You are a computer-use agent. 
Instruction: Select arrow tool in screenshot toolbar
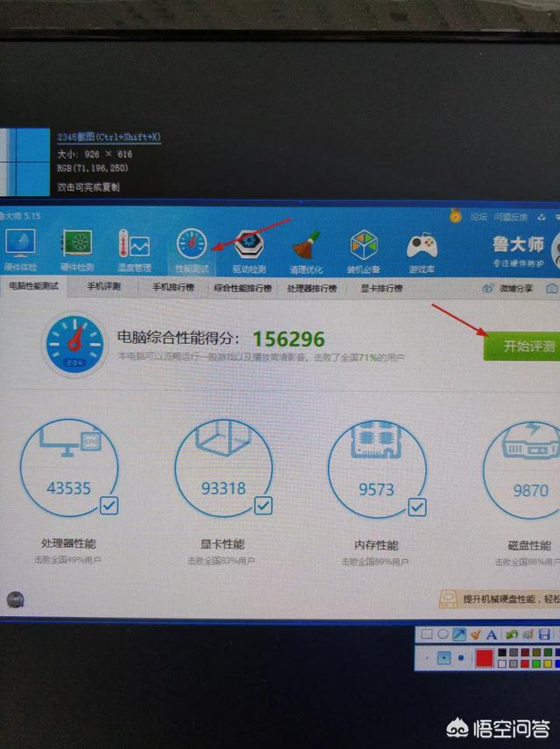click(459, 634)
